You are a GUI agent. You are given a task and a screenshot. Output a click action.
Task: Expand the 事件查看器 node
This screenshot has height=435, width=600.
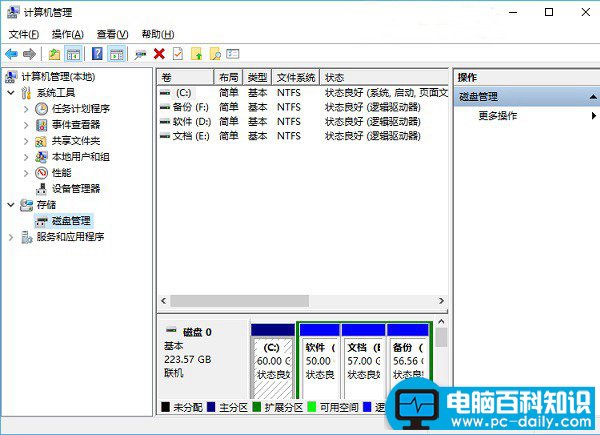(x=26, y=125)
